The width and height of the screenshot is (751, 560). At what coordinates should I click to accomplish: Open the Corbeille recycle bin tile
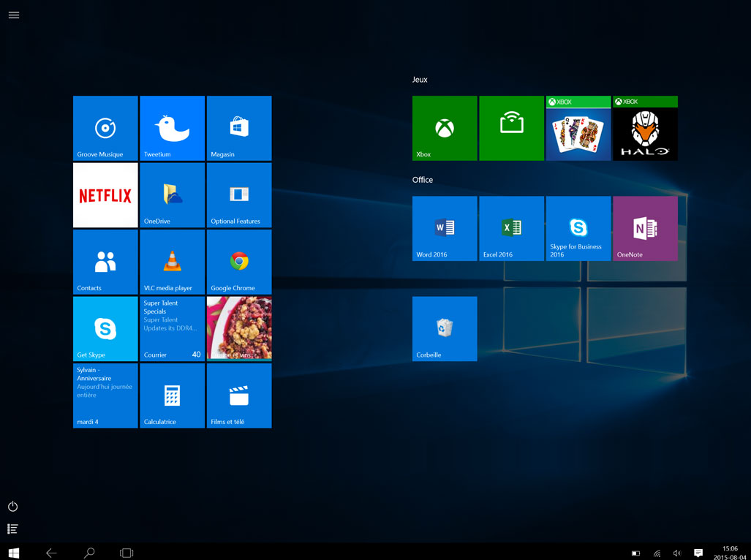445,329
